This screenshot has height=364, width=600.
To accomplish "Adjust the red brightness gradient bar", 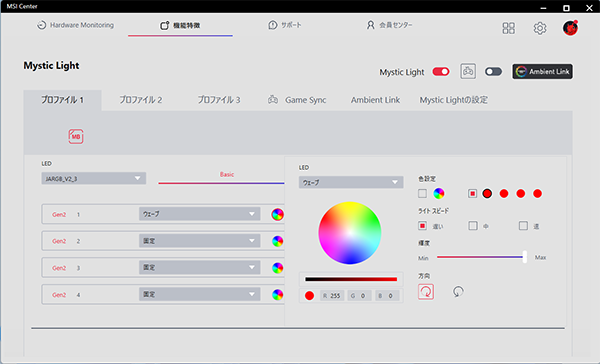I will [x=351, y=279].
